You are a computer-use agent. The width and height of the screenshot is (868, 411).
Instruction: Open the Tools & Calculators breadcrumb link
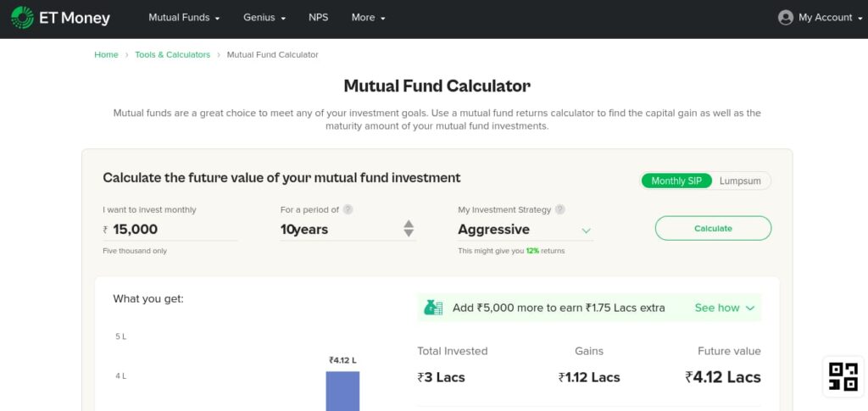173,55
